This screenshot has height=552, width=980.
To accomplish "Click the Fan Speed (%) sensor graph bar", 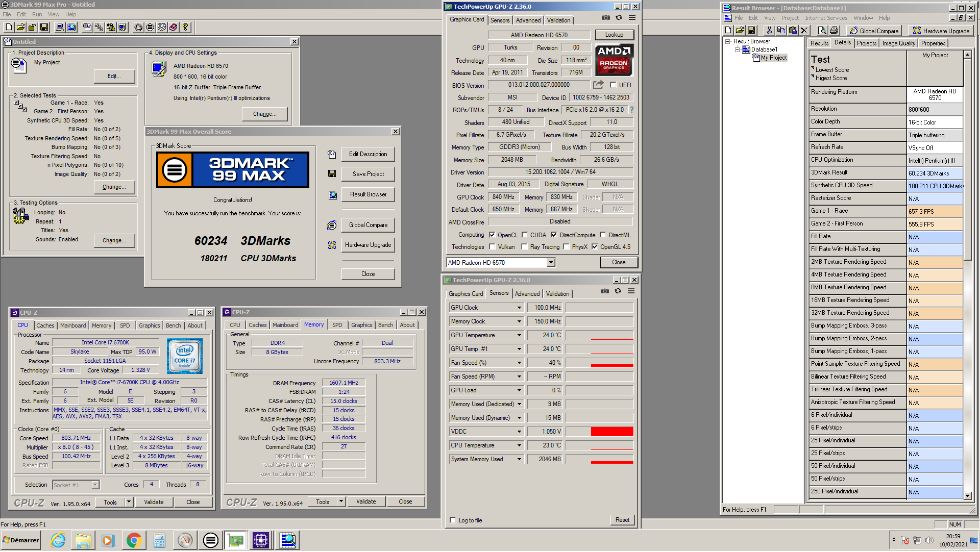I will (x=612, y=365).
